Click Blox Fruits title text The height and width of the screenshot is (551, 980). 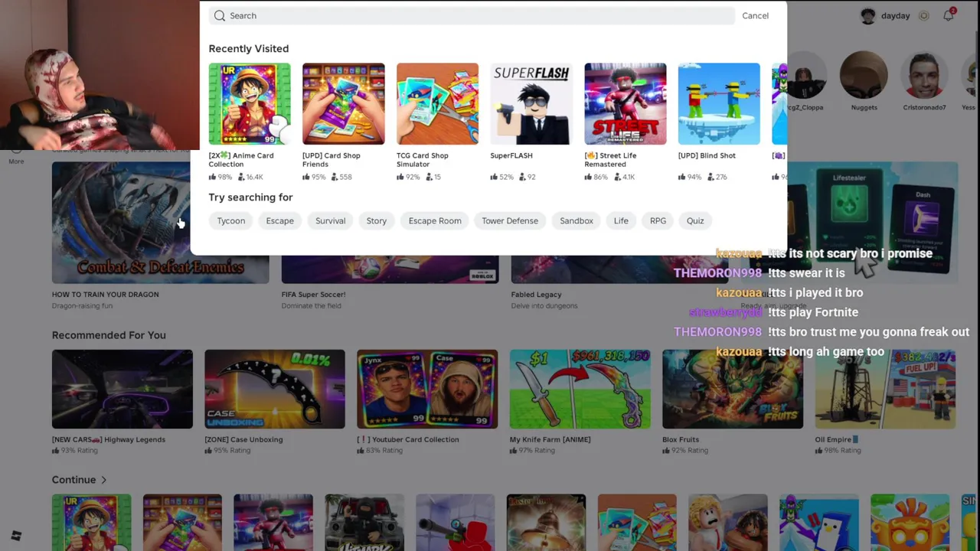tap(681, 439)
